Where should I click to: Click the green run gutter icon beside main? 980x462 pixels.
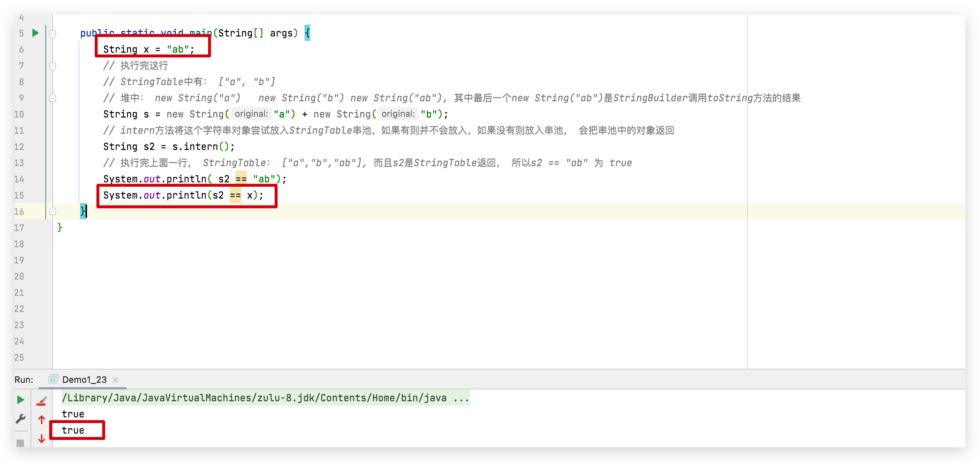(35, 33)
